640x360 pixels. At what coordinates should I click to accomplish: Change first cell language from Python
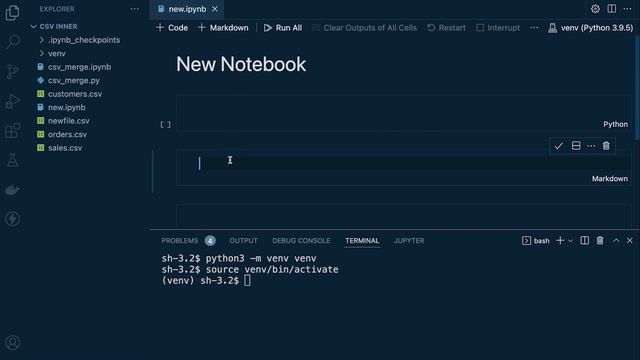[616, 124]
